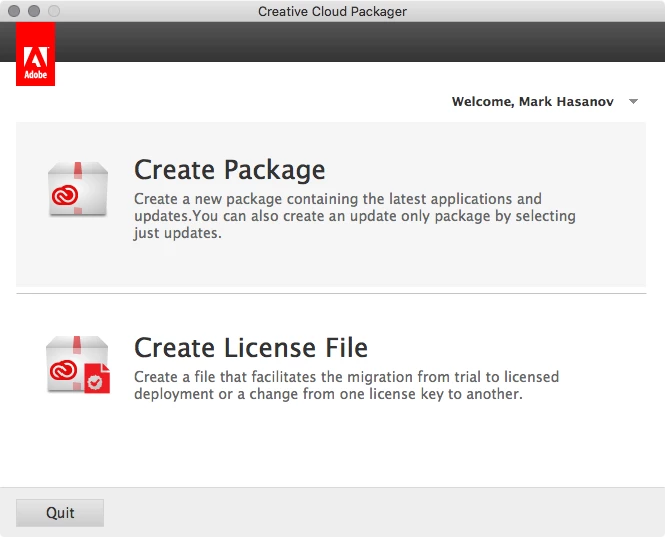Click the Create Package description text

pos(355,216)
